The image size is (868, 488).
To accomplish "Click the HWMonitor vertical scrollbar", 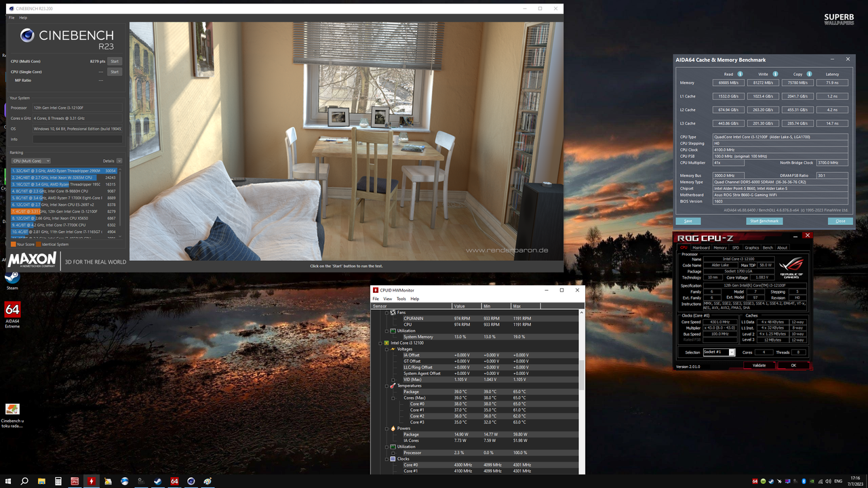I will click(582, 375).
